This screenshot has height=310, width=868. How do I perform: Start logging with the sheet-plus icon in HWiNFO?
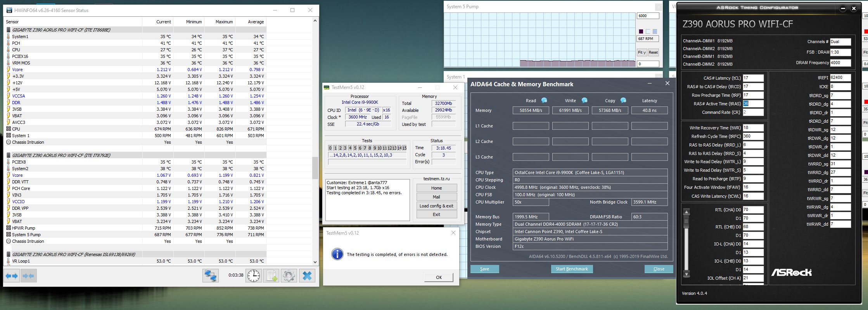coord(271,276)
